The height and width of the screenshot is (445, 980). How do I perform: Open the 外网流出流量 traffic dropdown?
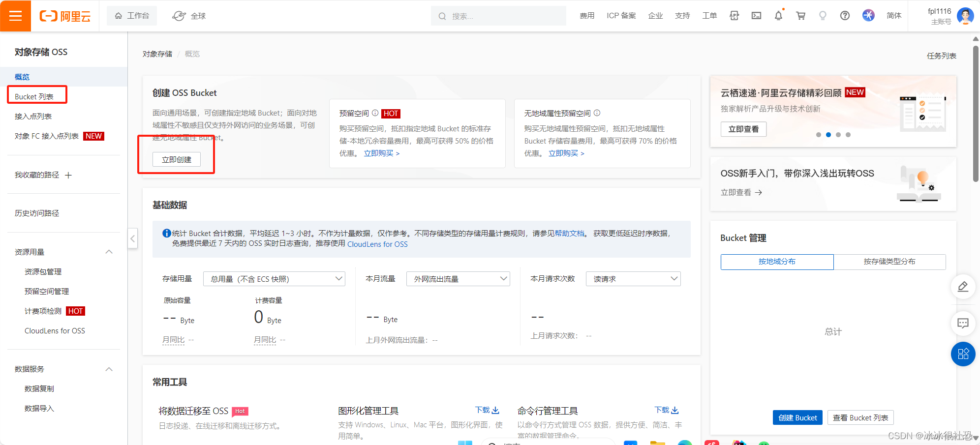[x=458, y=279]
